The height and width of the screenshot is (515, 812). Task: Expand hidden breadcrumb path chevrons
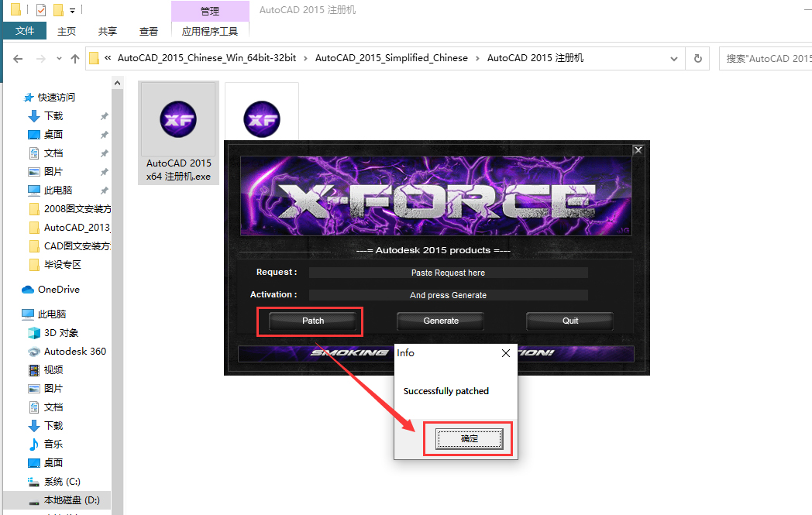pos(108,58)
